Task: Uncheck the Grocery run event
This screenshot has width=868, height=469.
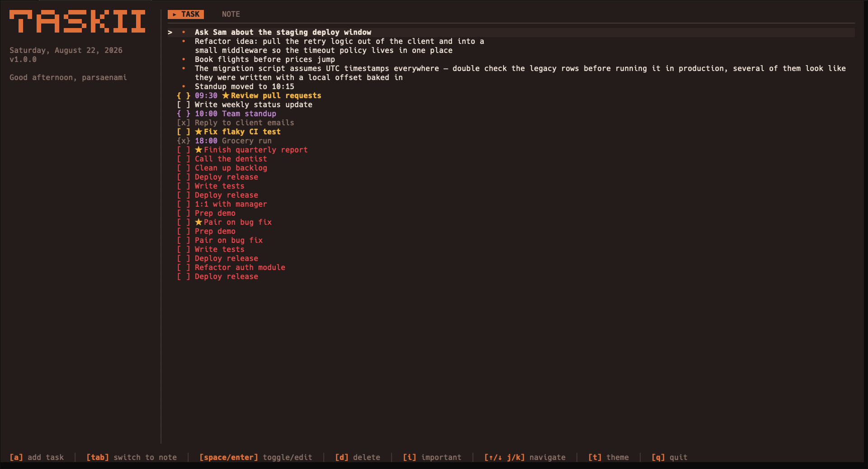Action: (x=184, y=141)
